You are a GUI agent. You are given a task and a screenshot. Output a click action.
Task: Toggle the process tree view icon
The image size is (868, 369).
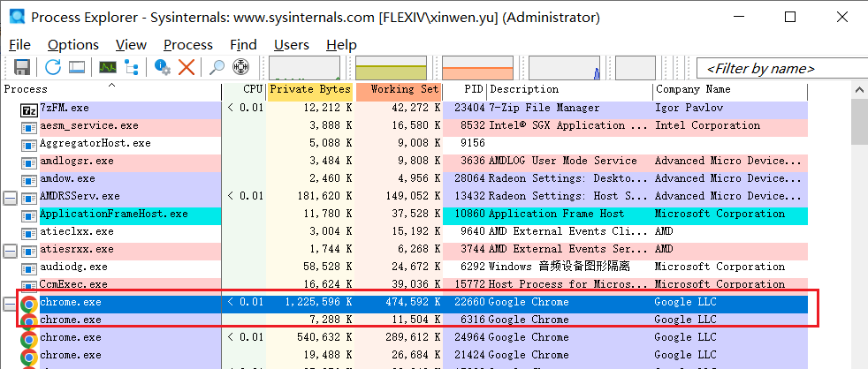pyautogui.click(x=132, y=68)
